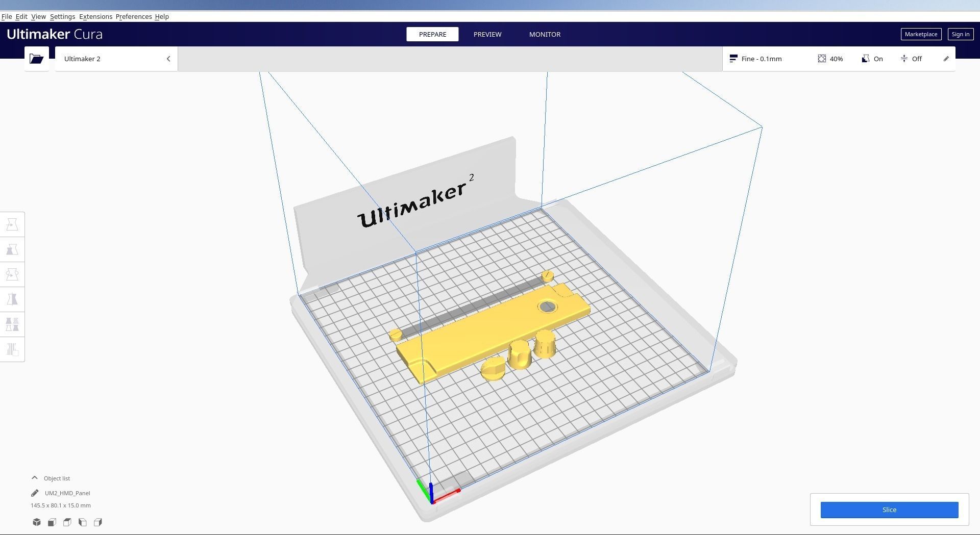This screenshot has height=535, width=980.
Task: Open the Help menu
Action: click(x=162, y=16)
